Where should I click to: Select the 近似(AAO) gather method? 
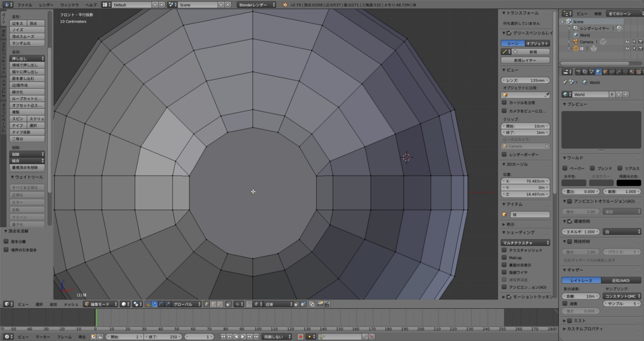(621, 280)
